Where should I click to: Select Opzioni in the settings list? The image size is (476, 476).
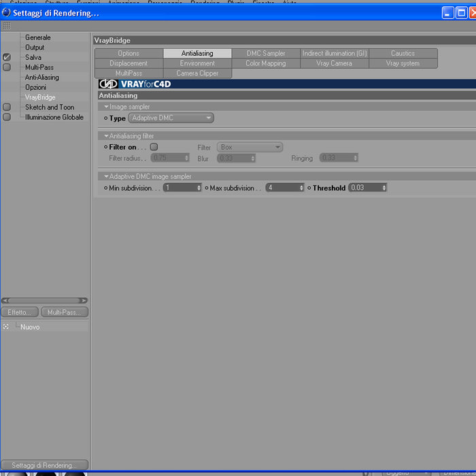tap(35, 87)
